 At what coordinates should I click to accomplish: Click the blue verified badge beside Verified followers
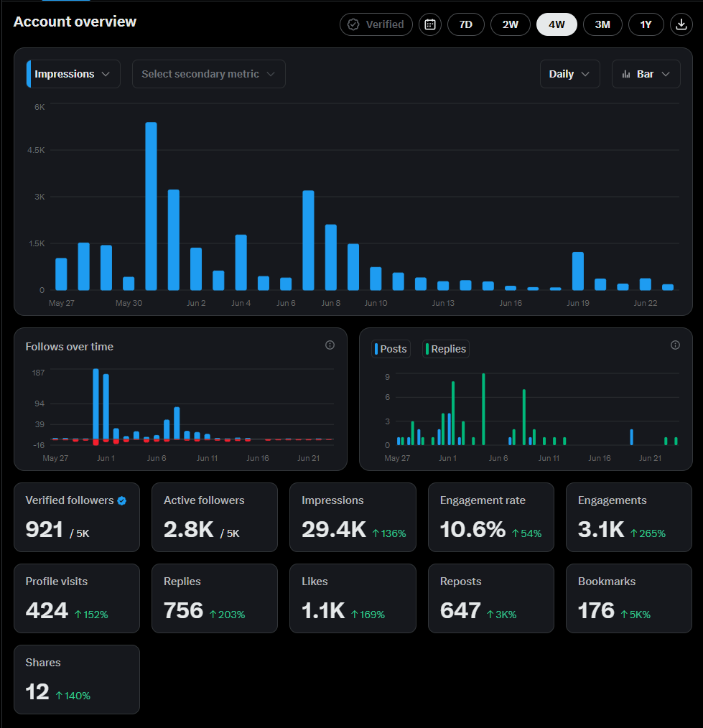click(122, 500)
